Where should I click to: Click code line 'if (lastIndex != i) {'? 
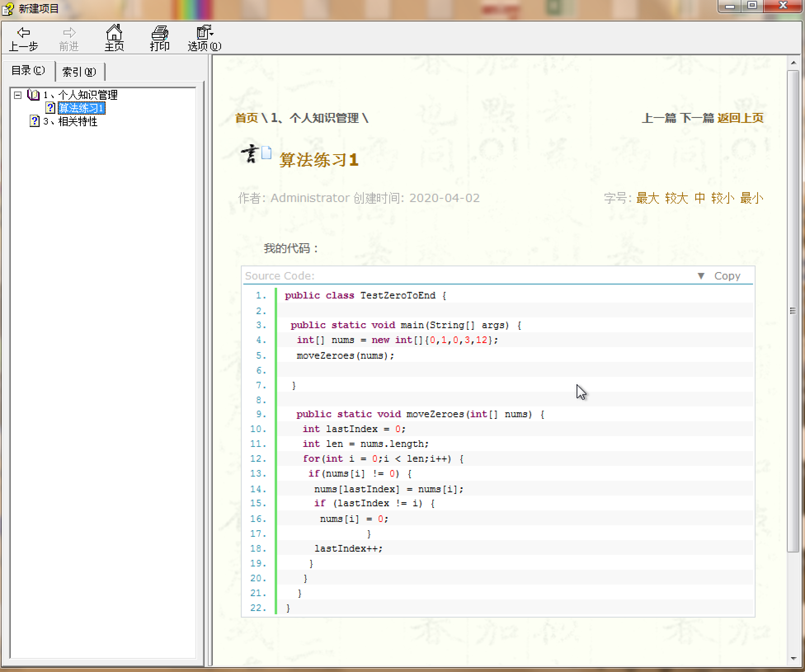pos(374,503)
